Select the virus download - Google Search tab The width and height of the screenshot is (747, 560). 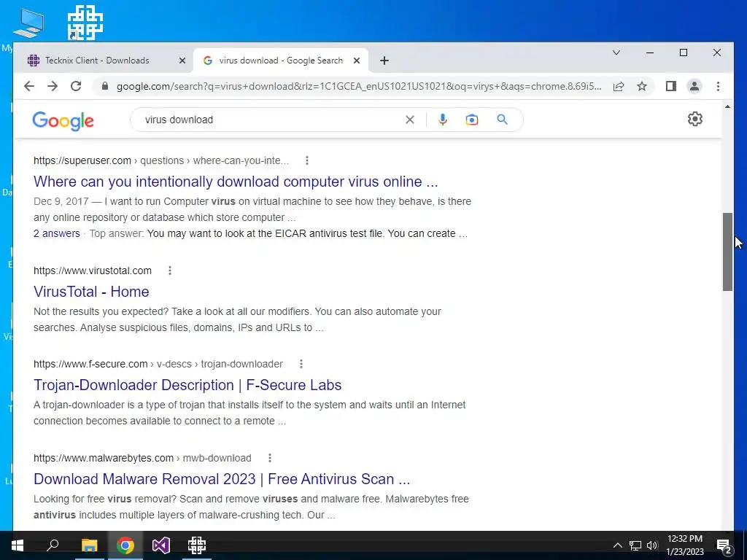pos(281,61)
